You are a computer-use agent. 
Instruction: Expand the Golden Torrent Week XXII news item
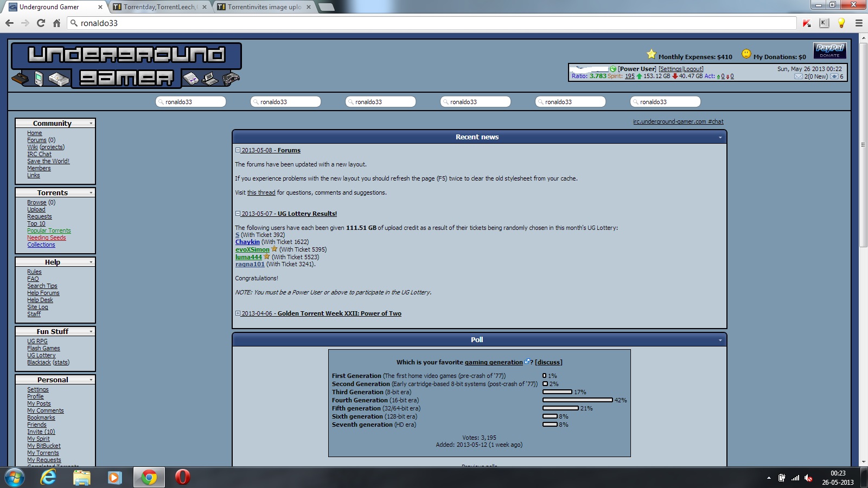tap(238, 313)
